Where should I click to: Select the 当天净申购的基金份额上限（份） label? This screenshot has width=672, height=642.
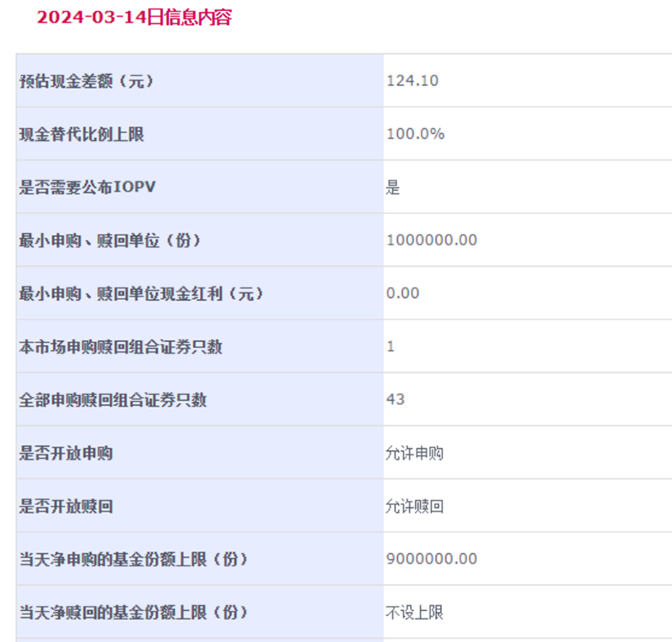[x=134, y=560]
